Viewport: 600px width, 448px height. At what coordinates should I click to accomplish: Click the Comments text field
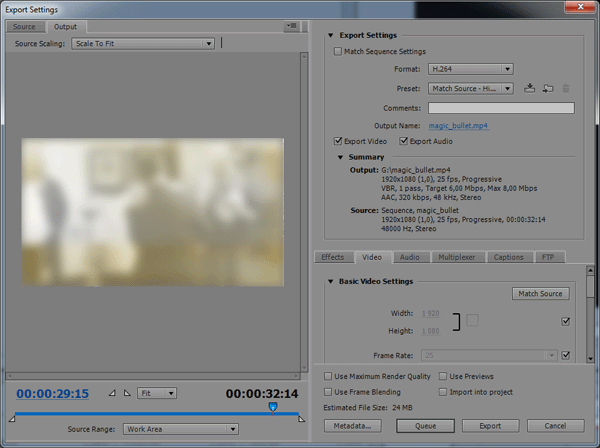click(x=501, y=108)
